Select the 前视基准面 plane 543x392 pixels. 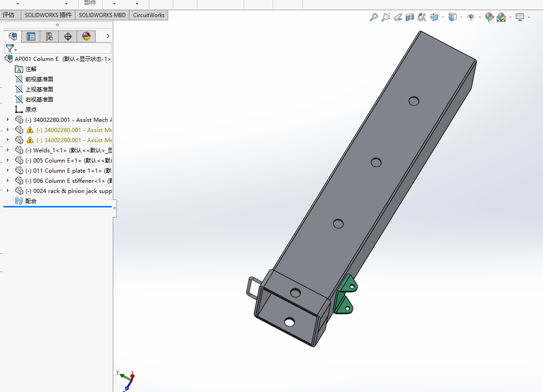[x=39, y=79]
